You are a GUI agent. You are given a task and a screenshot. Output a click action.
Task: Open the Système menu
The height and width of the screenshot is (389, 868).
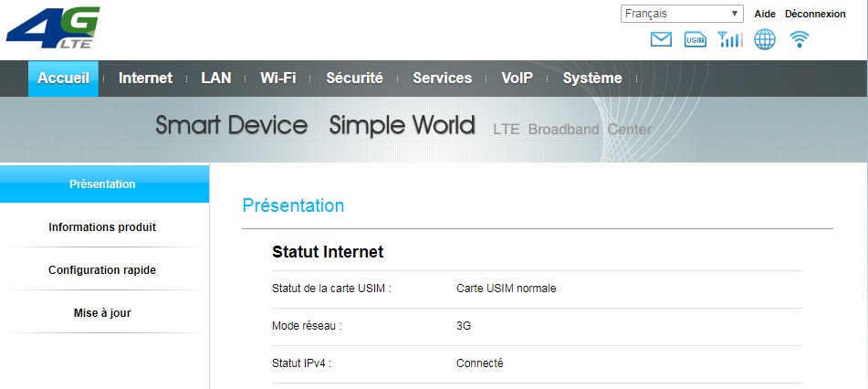(592, 79)
